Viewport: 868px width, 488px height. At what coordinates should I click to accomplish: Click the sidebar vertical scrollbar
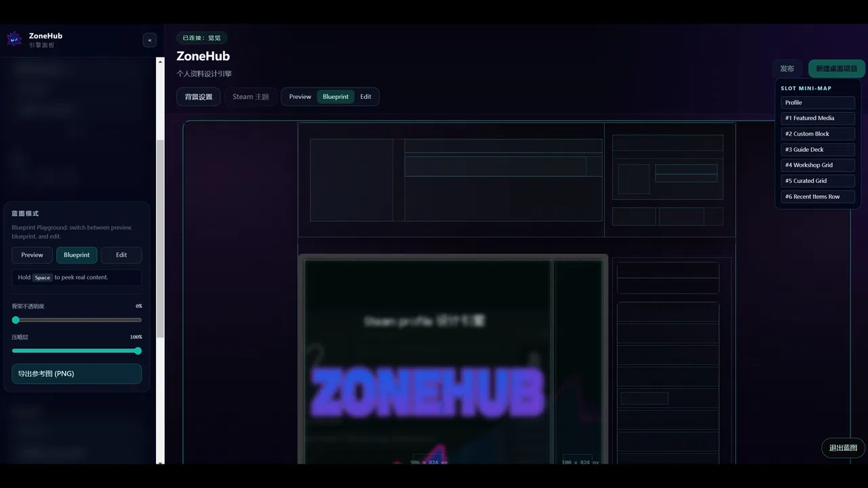pyautogui.click(x=160, y=239)
